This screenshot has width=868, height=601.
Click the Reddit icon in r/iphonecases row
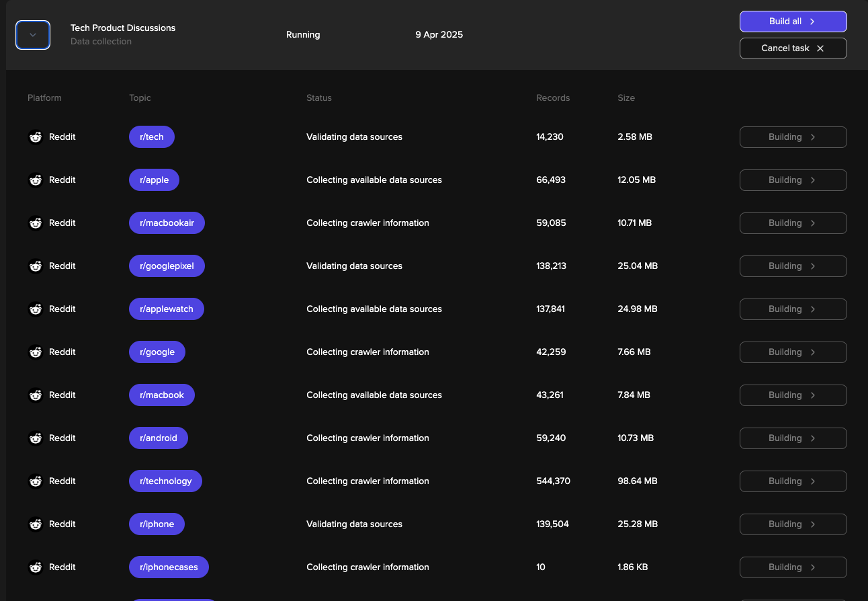click(36, 567)
